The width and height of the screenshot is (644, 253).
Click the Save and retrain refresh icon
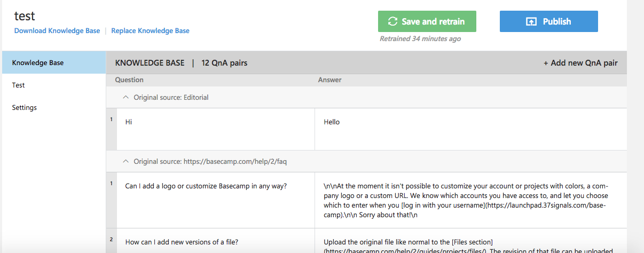point(392,22)
